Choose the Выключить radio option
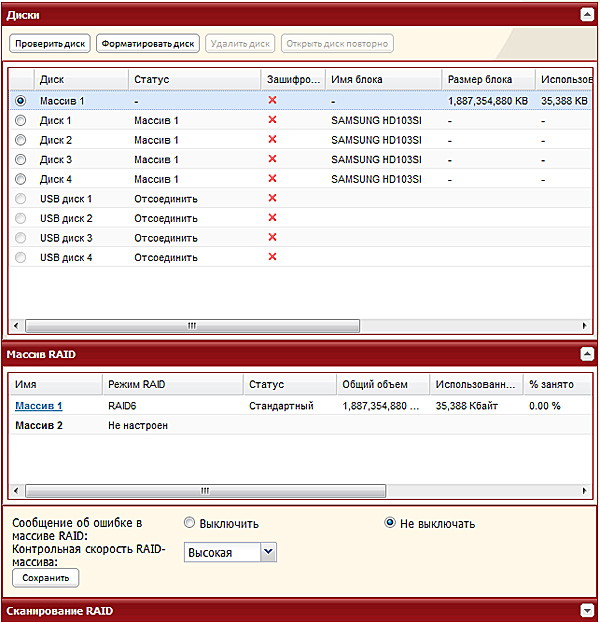This screenshot has width=600, height=622. point(190,523)
